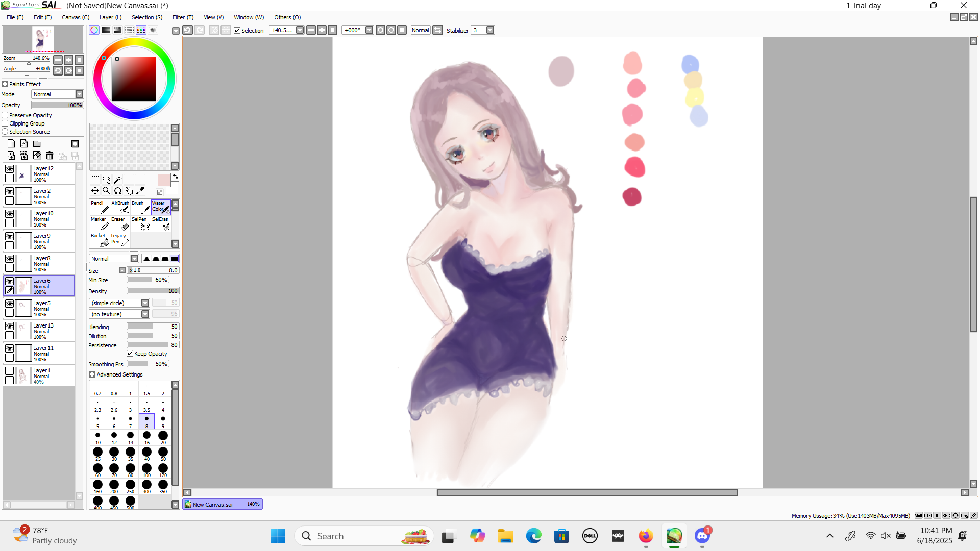
Task: Select the Selection Source radio button
Action: coord(5,132)
